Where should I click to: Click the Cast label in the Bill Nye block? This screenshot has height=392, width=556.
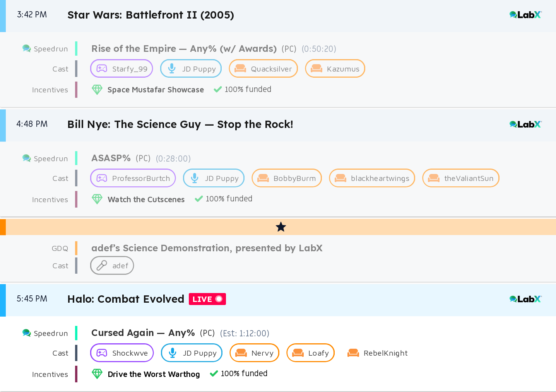pos(60,179)
